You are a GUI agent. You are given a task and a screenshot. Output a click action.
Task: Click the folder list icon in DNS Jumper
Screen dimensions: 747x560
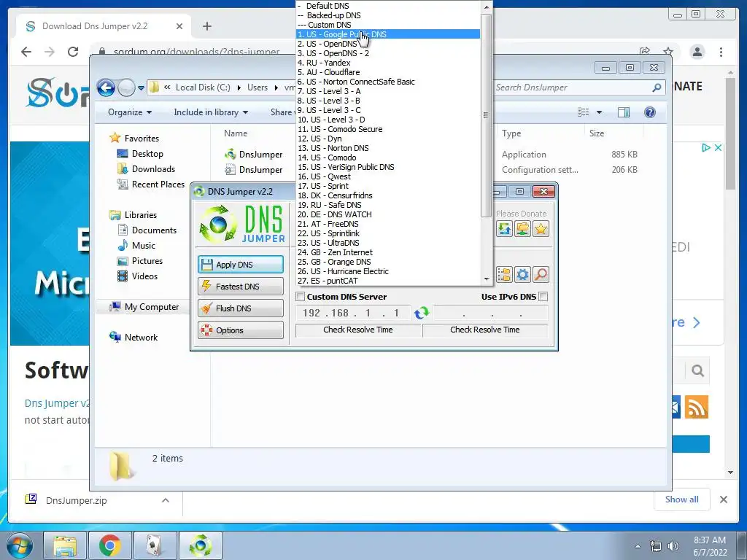click(x=504, y=274)
